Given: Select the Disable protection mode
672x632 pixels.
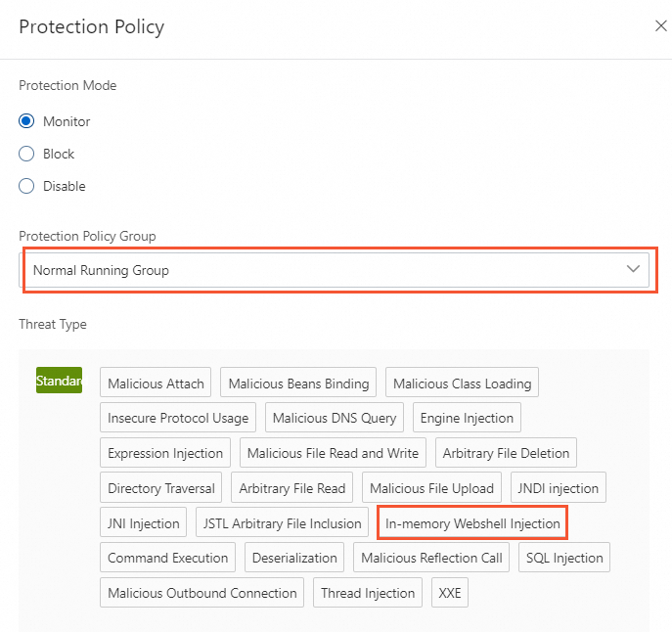Looking at the screenshot, I should (x=27, y=187).
